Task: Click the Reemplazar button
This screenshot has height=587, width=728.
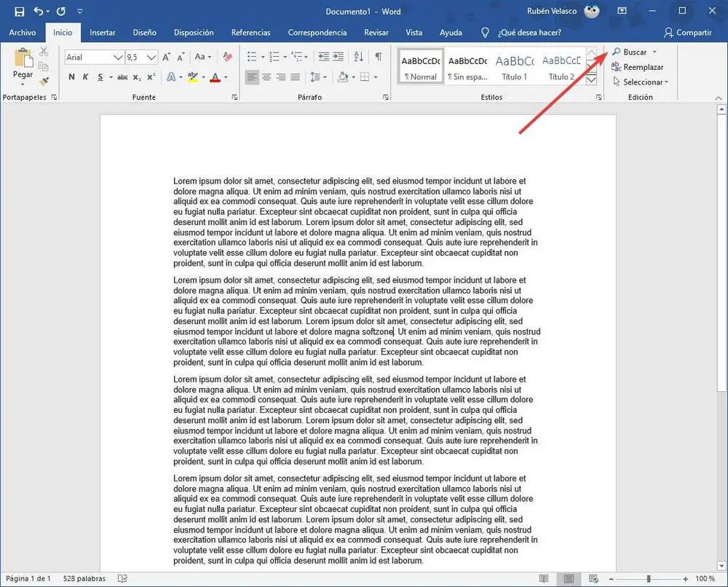Action: 637,67
